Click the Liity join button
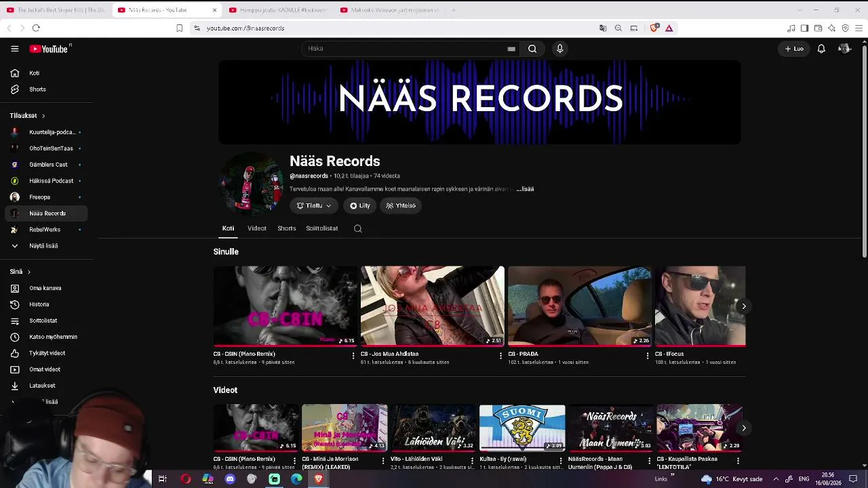Screen dimensions: 868x488 pyautogui.click(x=360, y=205)
